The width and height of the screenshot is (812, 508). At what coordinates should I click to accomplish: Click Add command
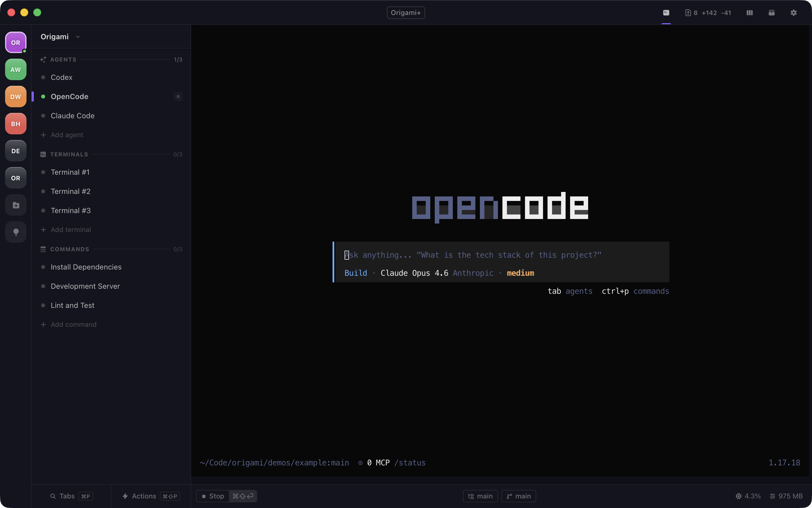(69, 325)
